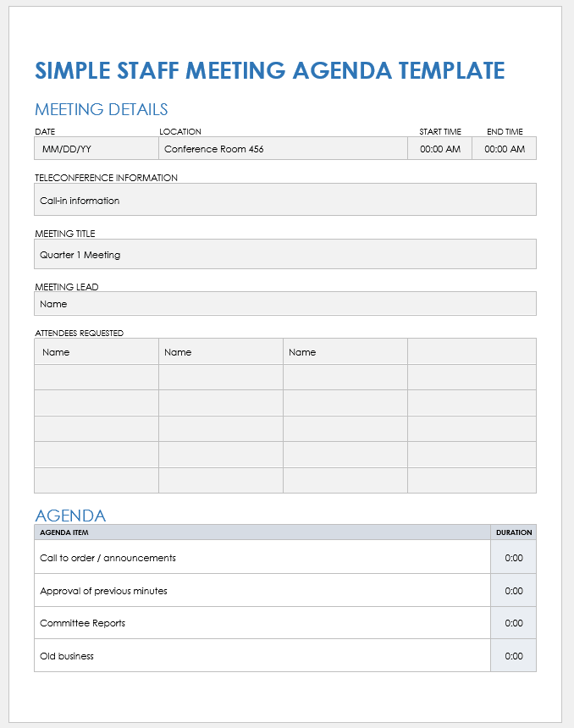Select the DURATION column header
The image size is (574, 728).
tap(513, 532)
